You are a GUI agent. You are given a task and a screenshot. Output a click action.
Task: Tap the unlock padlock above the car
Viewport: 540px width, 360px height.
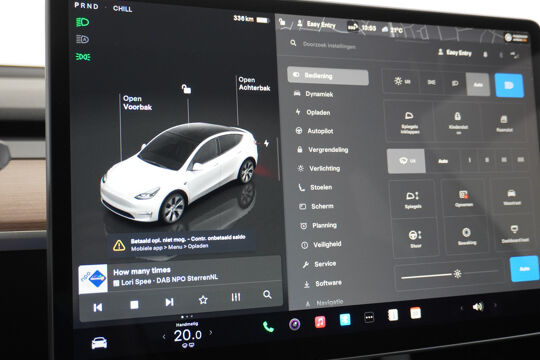186,89
